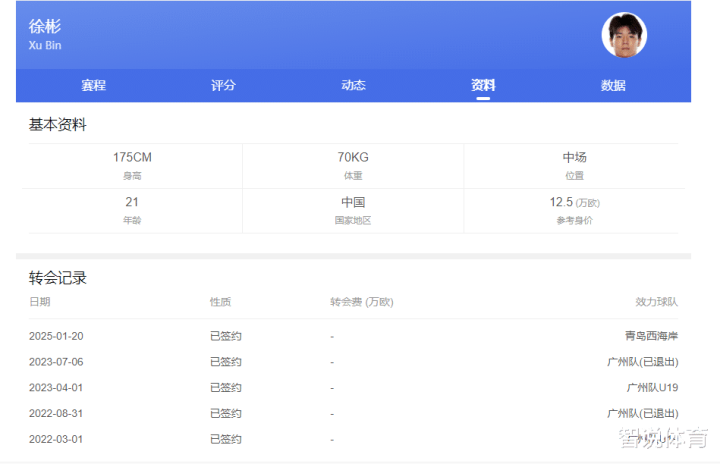Click the 国家地区 label
Image resolution: width=720 pixels, height=464 pixels.
point(353,221)
